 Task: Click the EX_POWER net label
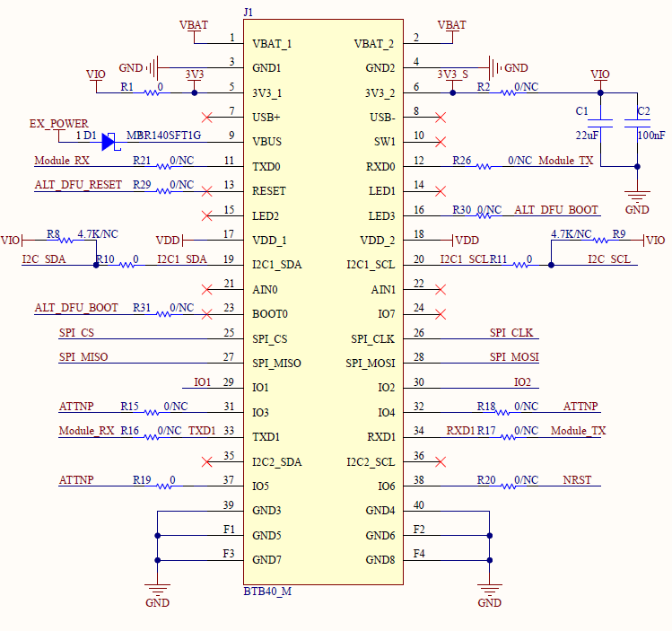point(58,124)
